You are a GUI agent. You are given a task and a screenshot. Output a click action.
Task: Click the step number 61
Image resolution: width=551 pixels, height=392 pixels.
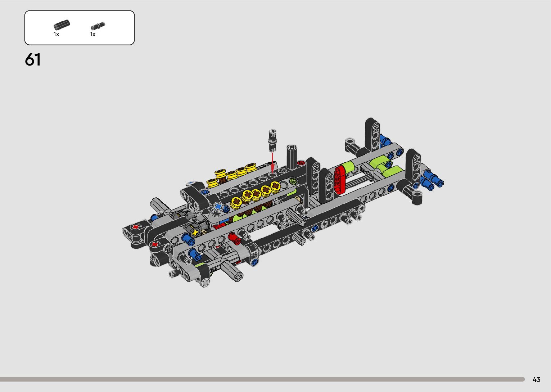33,60
